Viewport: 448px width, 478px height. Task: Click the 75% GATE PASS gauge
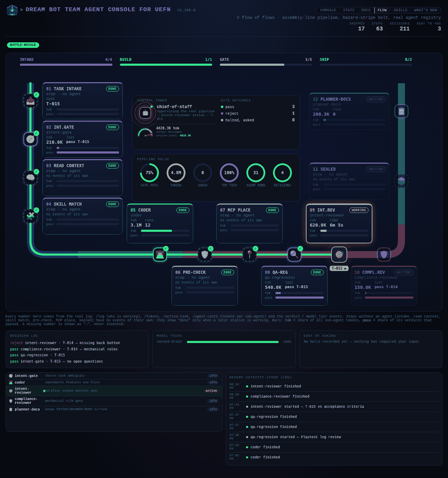(149, 173)
